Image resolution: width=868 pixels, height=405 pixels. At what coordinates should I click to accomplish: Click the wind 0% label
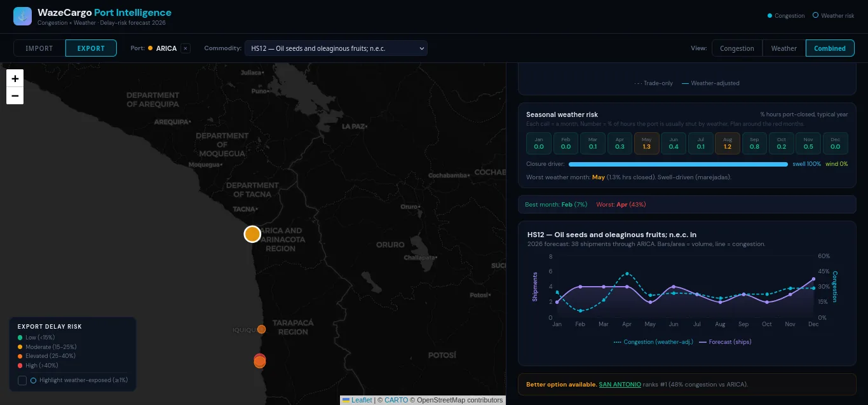tap(836, 164)
